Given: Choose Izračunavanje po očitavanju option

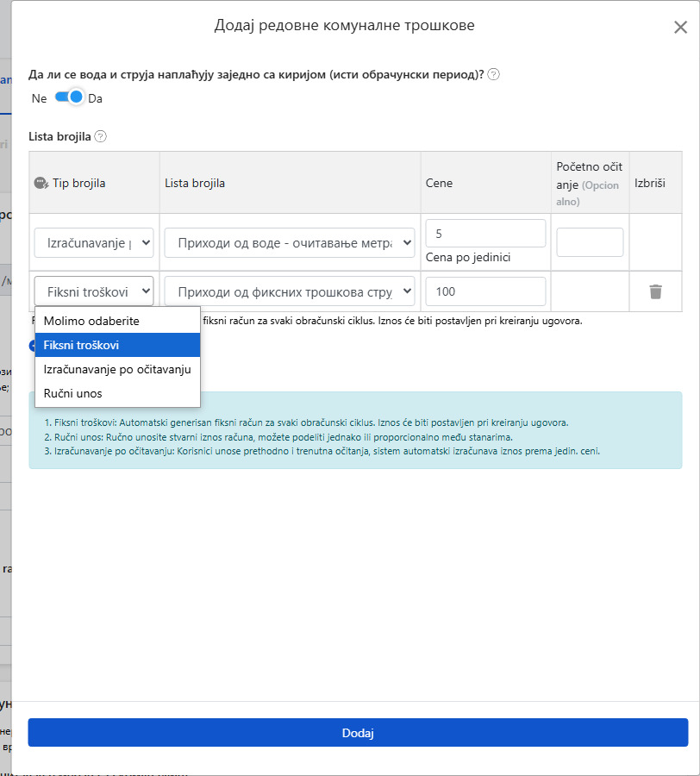Looking at the screenshot, I should [x=118, y=369].
